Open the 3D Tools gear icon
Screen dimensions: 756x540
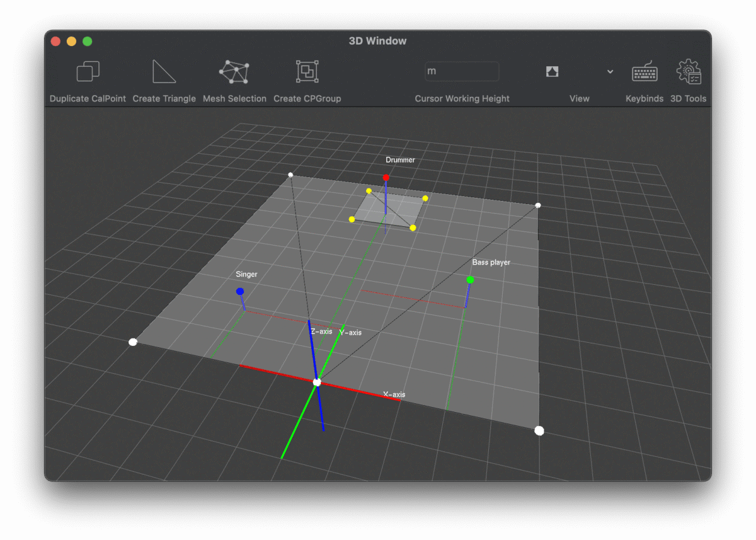point(688,72)
